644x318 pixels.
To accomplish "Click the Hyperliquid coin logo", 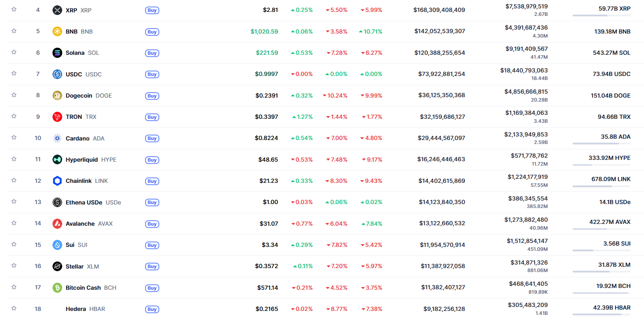I will tap(57, 159).
